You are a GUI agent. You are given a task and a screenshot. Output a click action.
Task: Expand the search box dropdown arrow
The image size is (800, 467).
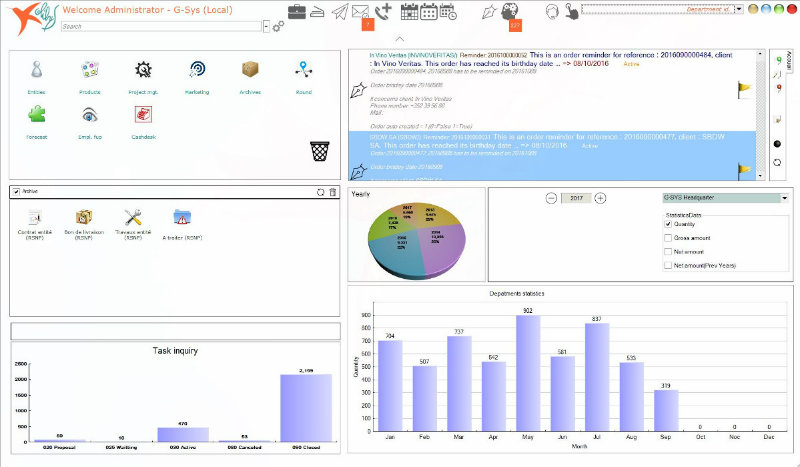[266, 27]
